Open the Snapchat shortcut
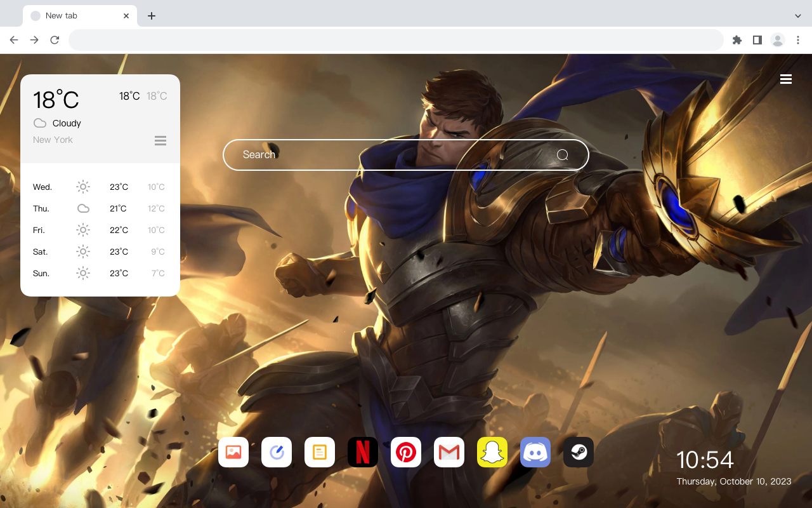The image size is (812, 508). (492, 452)
